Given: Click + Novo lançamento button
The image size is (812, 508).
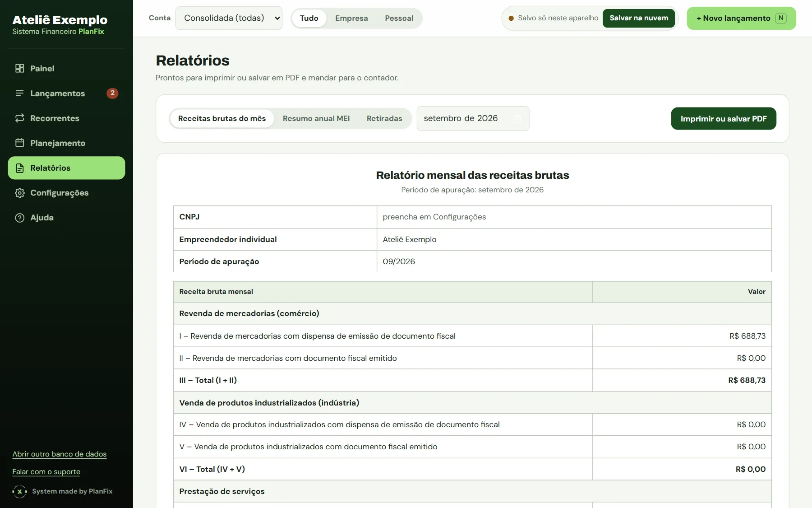Looking at the screenshot, I should (741, 18).
